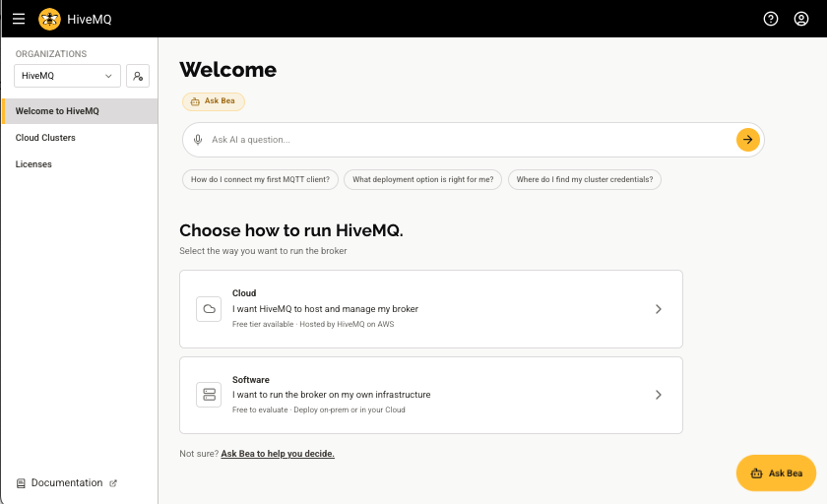Click the external link icon next to Documentation

(113, 483)
